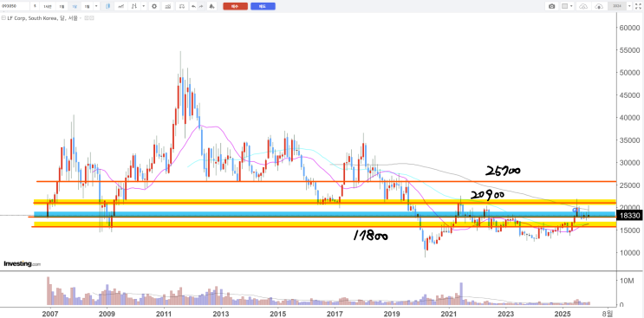Click the save chart cloud icon
This screenshot has height=318, width=644.
coord(599,6)
